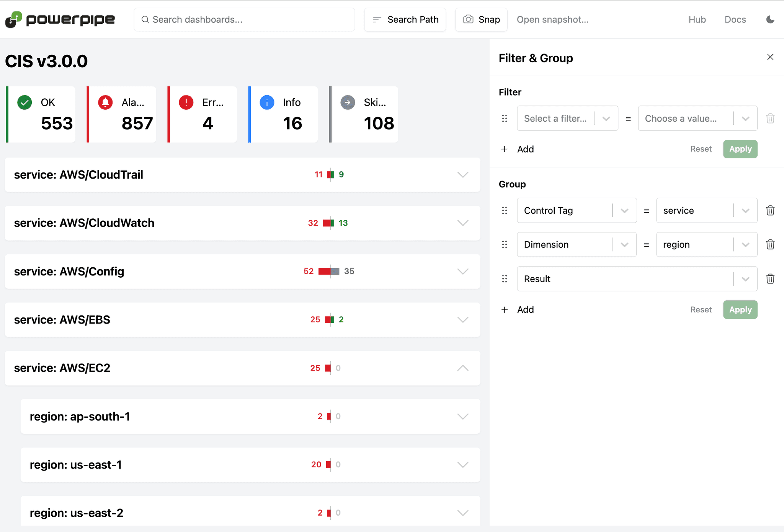Image resolution: width=784 pixels, height=532 pixels.
Task: Click Reset in the Filter section
Action: 701,149
